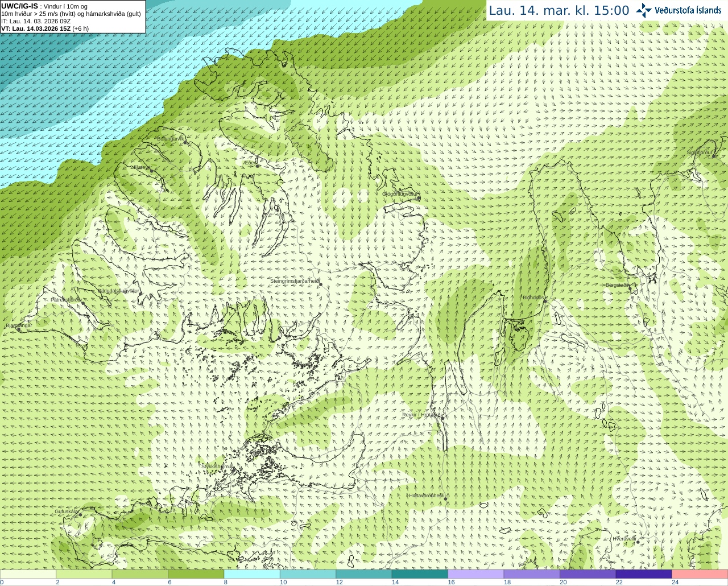
Task: Select the 14–16 m/s dark teal swatch
Action: 420,574
